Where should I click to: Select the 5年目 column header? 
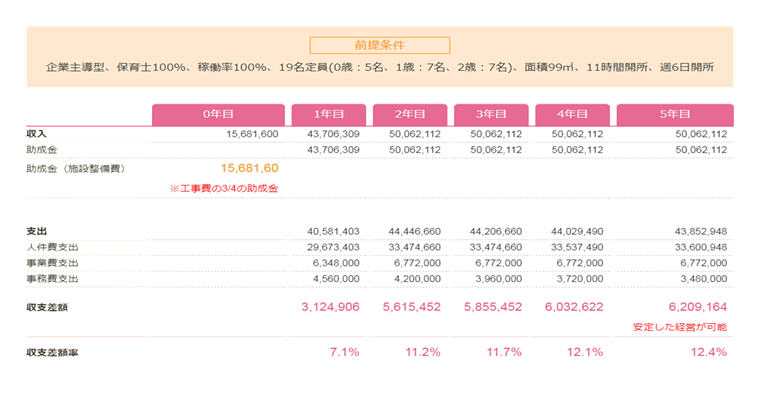[675, 115]
